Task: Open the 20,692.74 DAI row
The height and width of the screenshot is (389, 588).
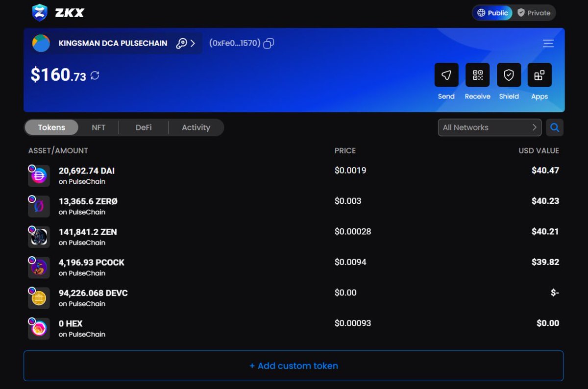Action: [294, 176]
